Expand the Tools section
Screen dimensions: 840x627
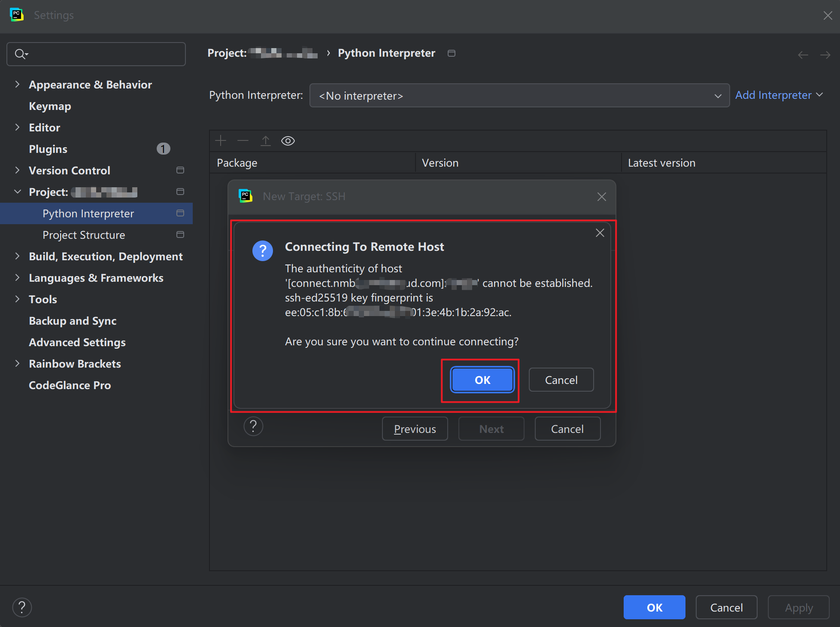click(17, 299)
